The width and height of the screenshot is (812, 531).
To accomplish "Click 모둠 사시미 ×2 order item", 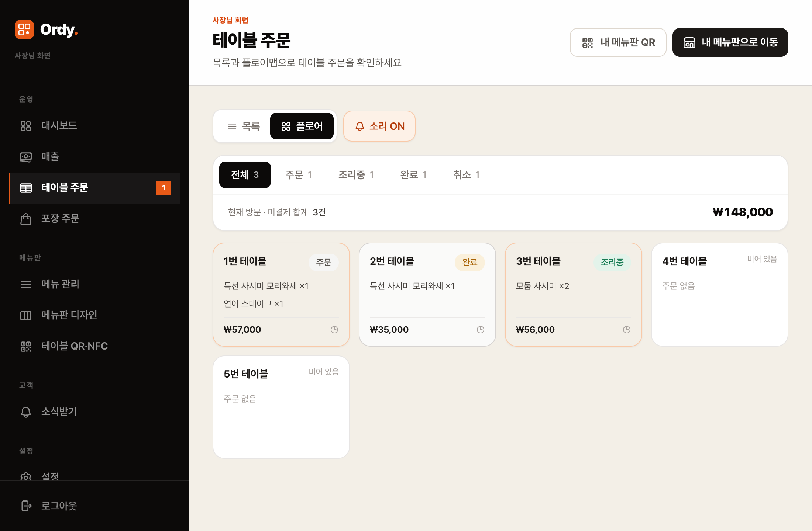I will [x=543, y=286].
